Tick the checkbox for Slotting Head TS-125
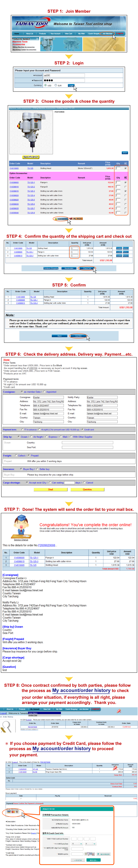 pos(126,168)
